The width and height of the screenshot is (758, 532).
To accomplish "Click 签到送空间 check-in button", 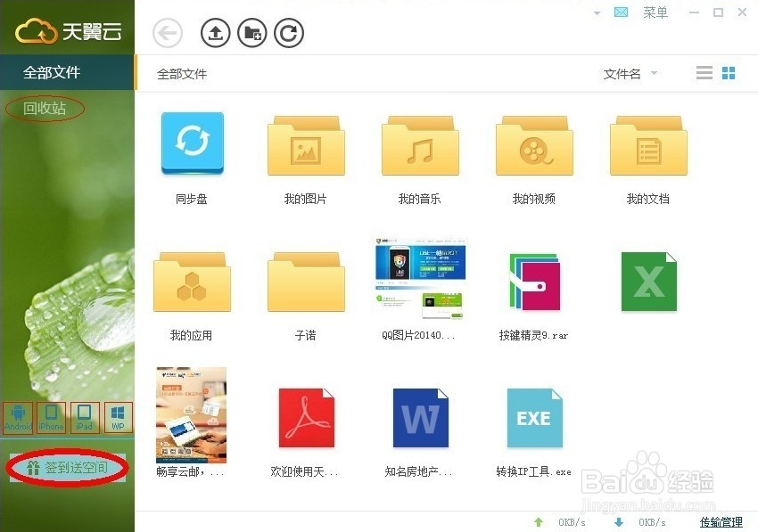I will (67, 467).
